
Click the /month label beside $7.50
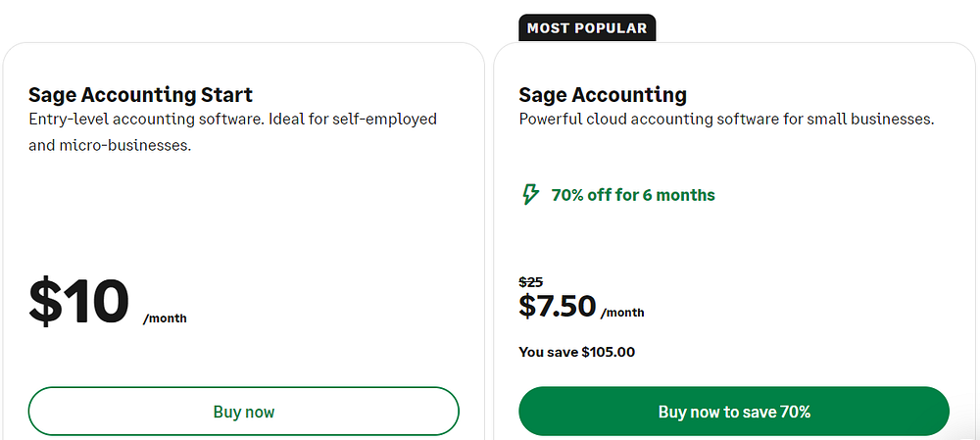pyautogui.click(x=622, y=313)
